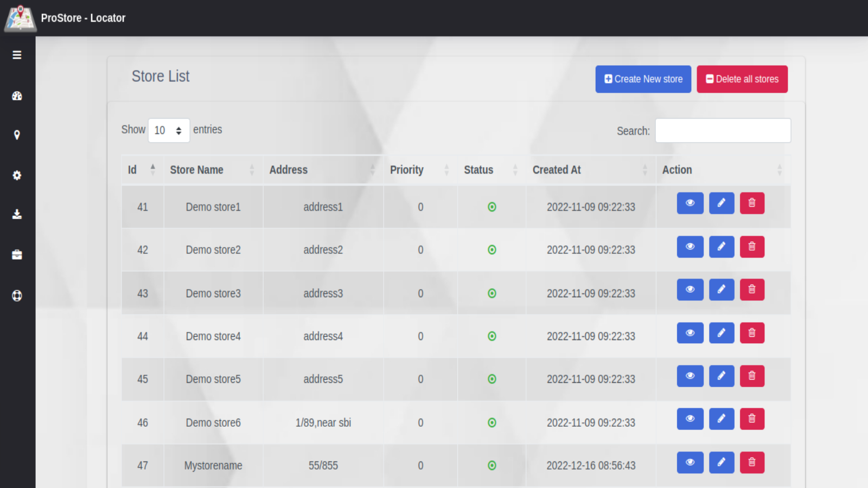Edit Demo store6 with pencil button
The width and height of the screenshot is (868, 488).
pos(722,419)
